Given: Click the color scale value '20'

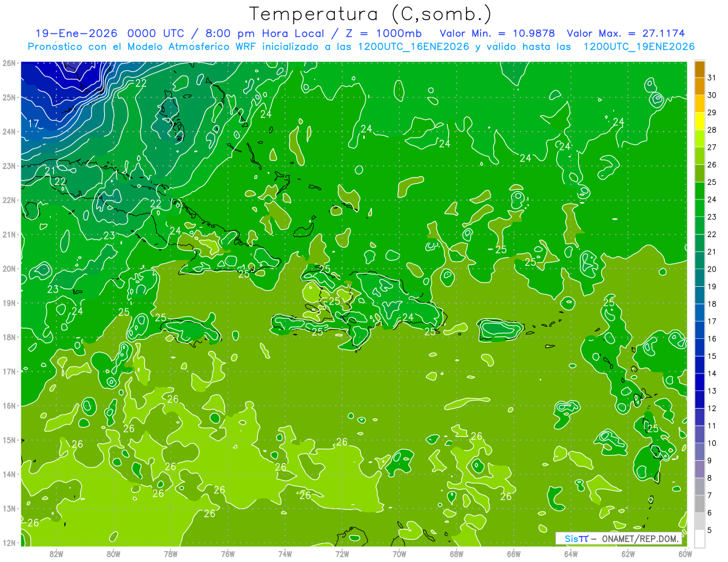Looking at the screenshot, I should coord(712,269).
